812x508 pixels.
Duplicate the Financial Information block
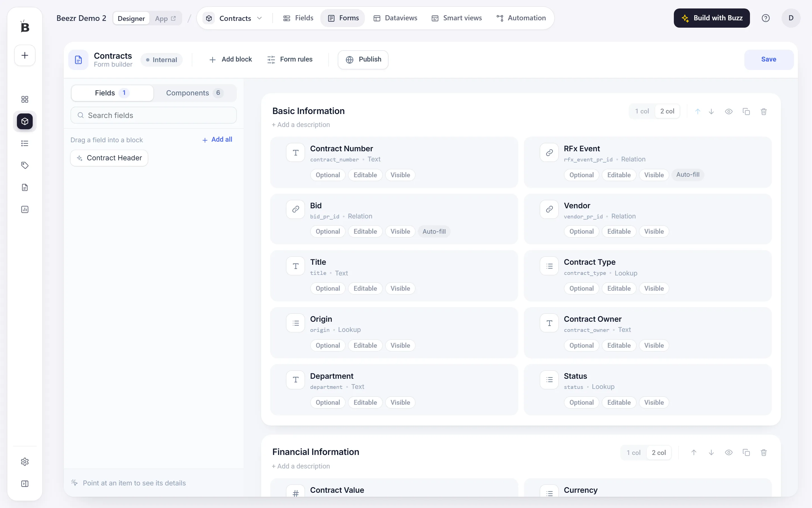[746, 453]
